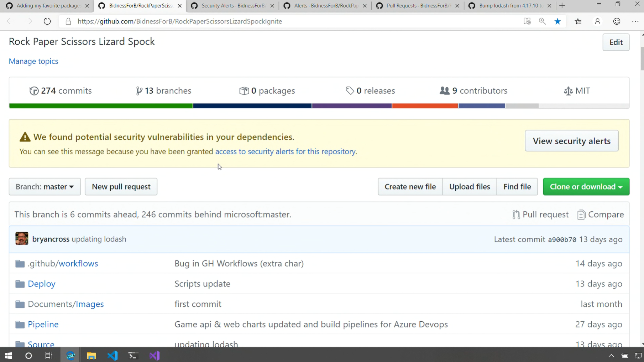
Task: Click bryancross avatar thumbnail
Action: 22,239
